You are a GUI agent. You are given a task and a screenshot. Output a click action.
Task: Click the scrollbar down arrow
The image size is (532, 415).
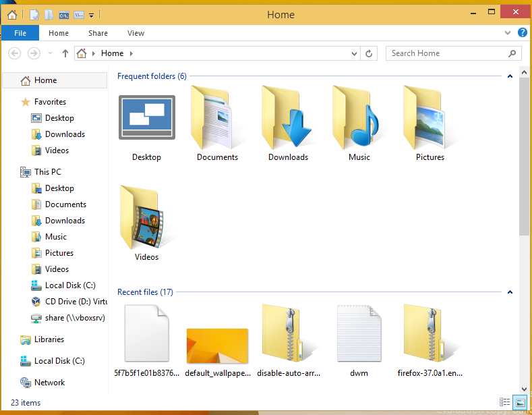click(524, 389)
